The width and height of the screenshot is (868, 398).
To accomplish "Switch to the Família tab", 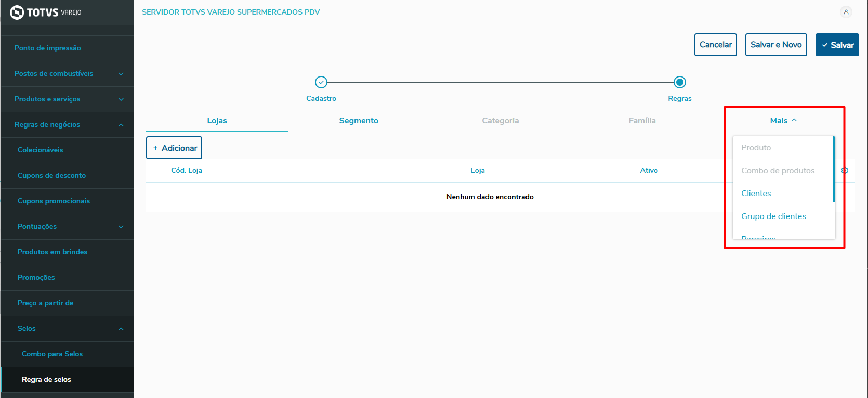I will pyautogui.click(x=642, y=120).
